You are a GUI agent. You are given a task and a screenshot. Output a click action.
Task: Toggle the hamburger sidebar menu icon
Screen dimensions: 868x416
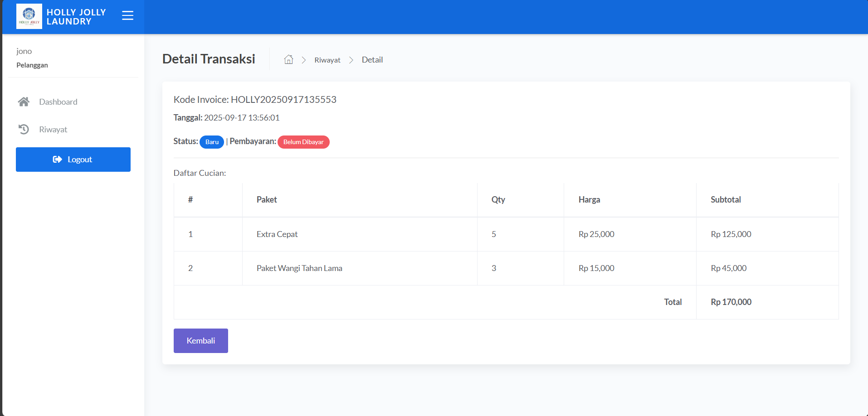pos(127,16)
